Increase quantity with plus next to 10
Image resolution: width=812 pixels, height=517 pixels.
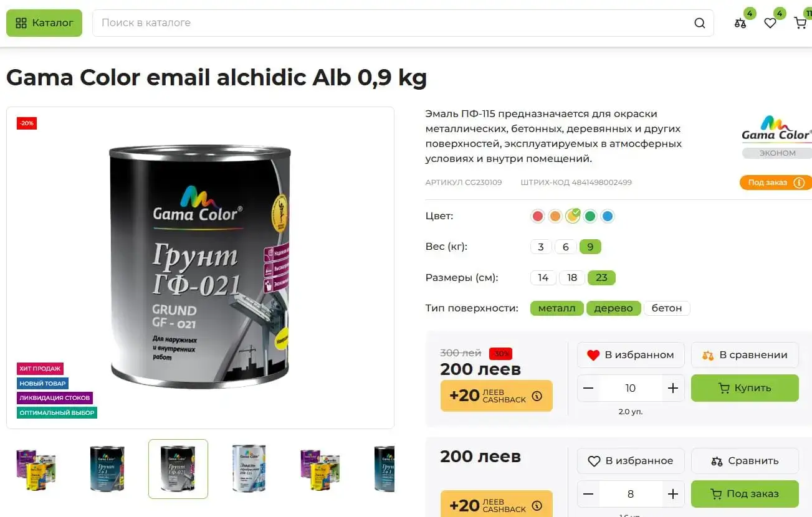click(672, 388)
